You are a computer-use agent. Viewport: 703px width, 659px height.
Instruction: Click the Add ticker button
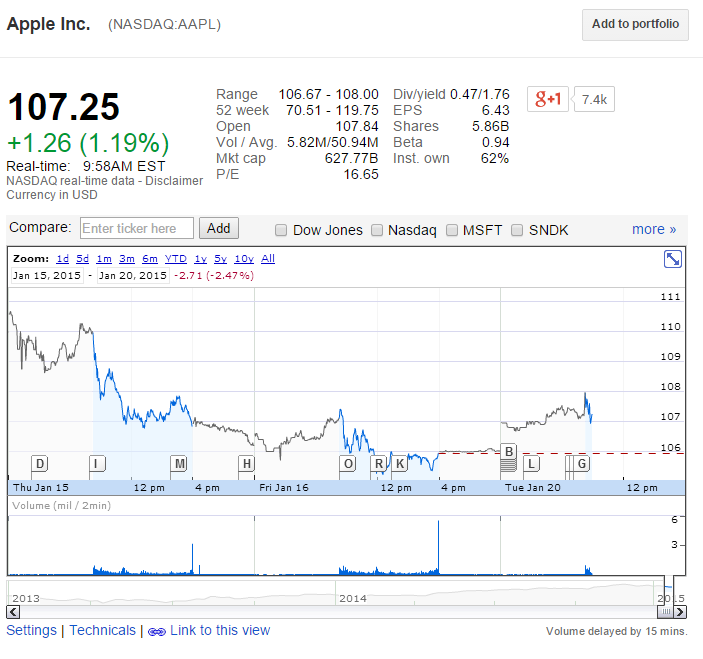click(x=219, y=228)
